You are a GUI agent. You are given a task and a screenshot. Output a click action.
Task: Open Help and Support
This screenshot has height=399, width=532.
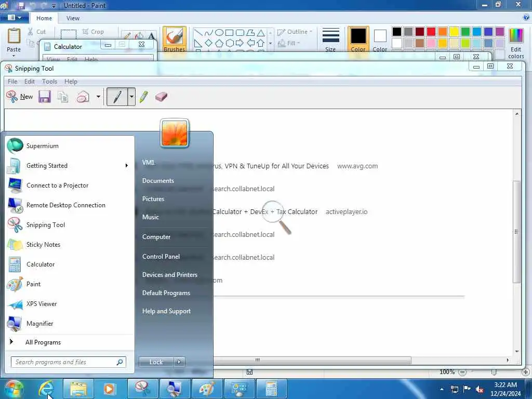(x=166, y=311)
